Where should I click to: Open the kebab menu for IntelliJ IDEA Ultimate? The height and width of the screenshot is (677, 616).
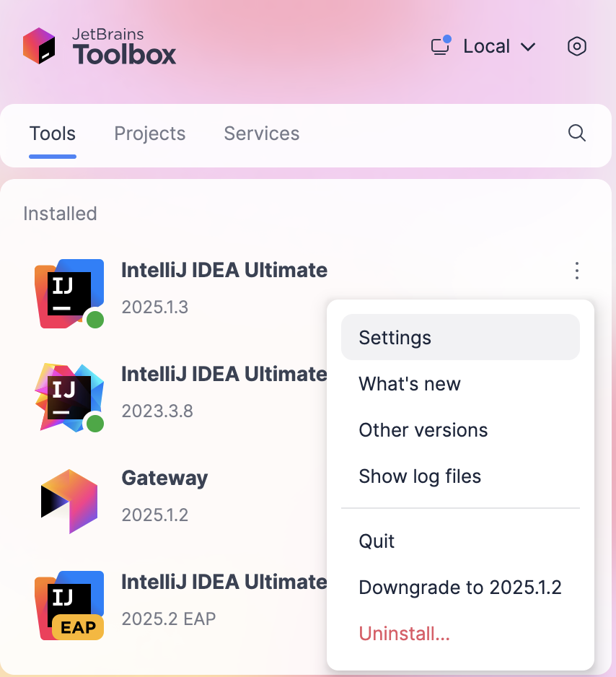pyautogui.click(x=576, y=271)
